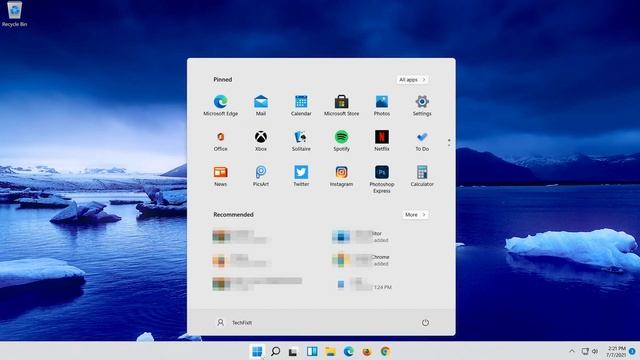Open Settings from pinned apps

point(422,105)
